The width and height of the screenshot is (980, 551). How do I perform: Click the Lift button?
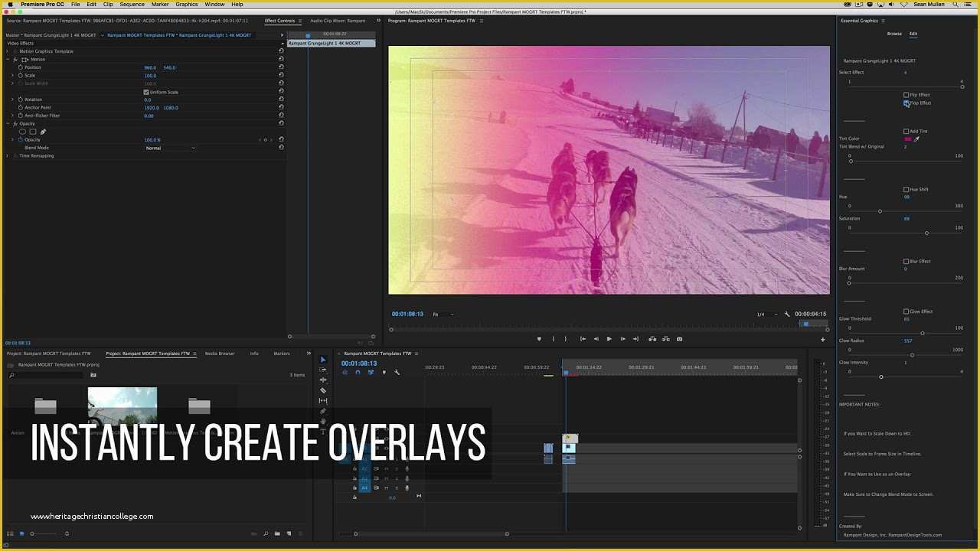pyautogui.click(x=652, y=339)
